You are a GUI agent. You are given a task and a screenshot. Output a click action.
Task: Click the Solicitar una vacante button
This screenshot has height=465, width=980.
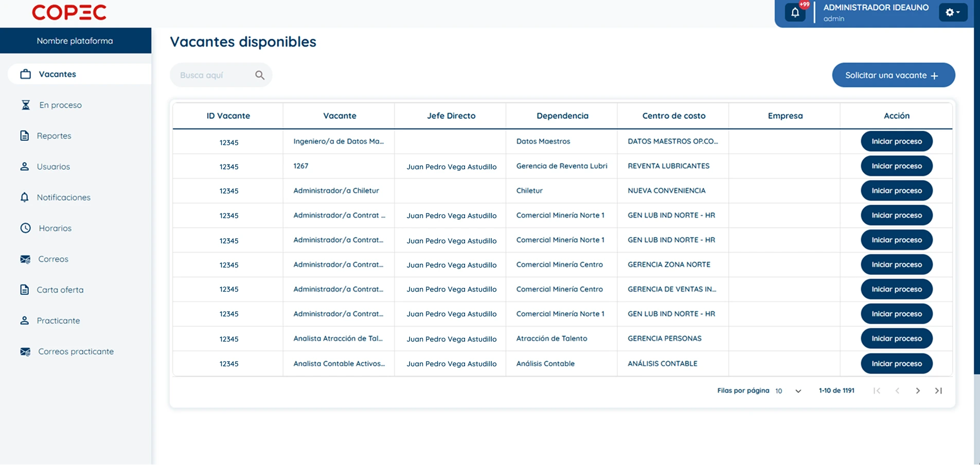click(x=893, y=75)
